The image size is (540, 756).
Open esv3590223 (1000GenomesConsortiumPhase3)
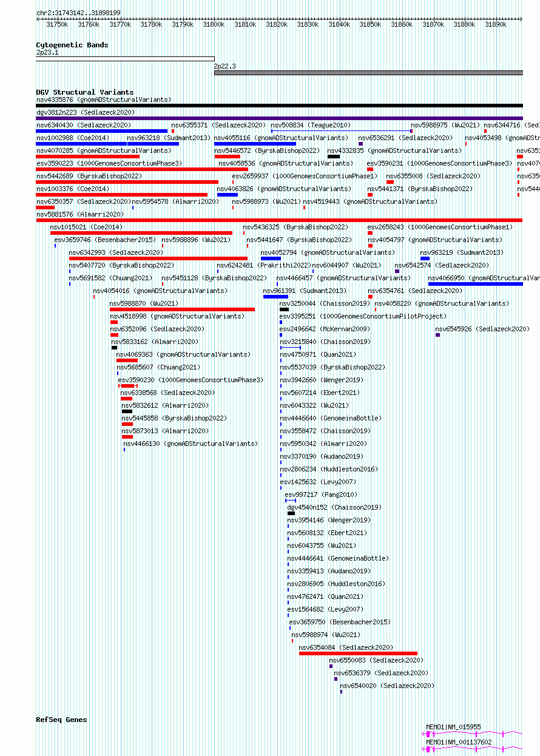(x=109, y=163)
